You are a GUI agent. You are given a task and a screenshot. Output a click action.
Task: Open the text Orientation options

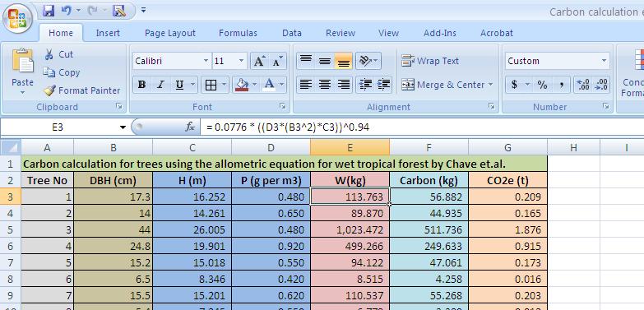[x=368, y=61]
